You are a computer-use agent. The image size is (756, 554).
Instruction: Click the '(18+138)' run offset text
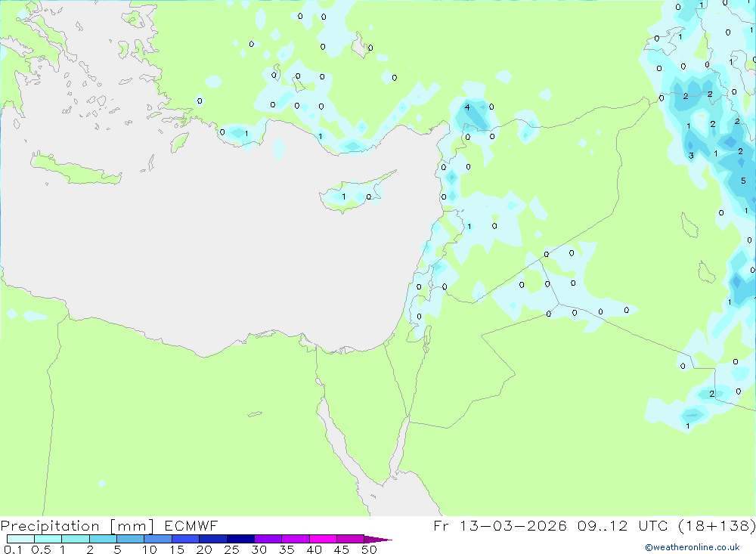pyautogui.click(x=717, y=525)
